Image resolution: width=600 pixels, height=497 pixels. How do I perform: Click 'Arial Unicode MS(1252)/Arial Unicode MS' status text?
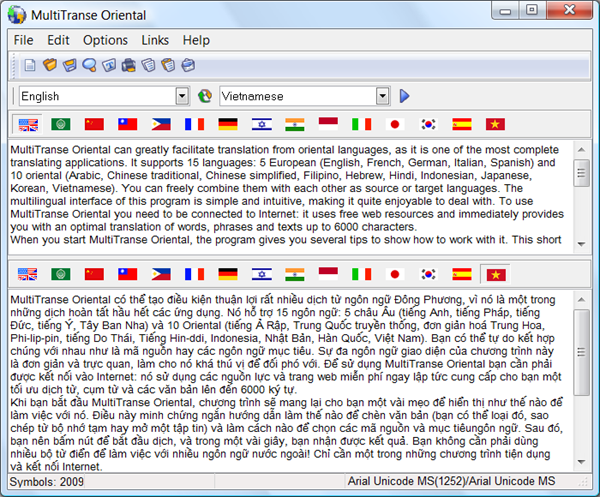click(452, 481)
